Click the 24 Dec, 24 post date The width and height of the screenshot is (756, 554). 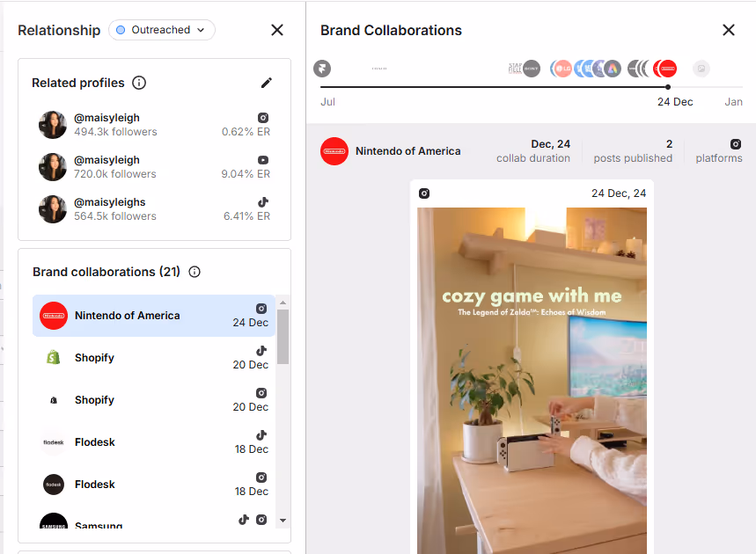pos(619,193)
